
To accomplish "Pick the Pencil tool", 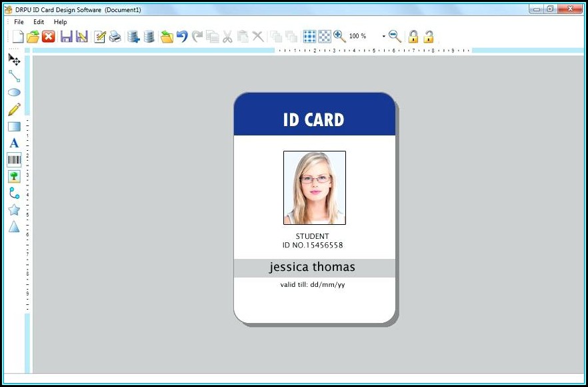I will [14, 109].
